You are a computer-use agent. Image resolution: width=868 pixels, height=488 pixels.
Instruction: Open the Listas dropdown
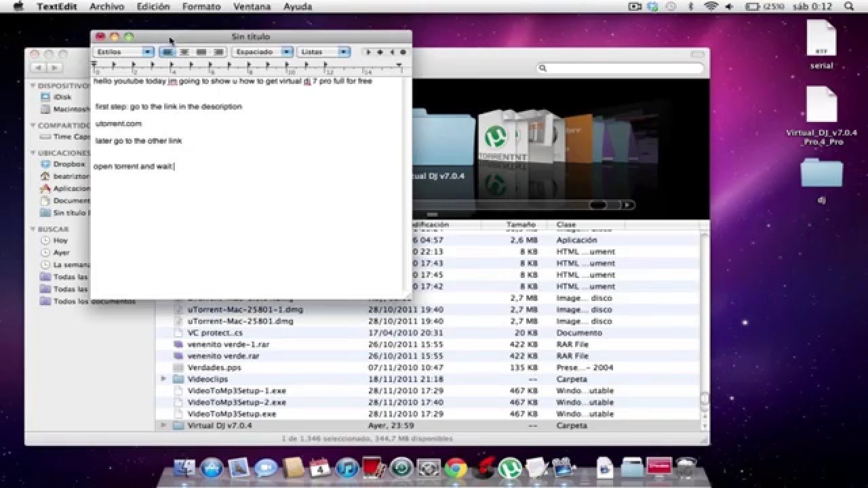click(x=324, y=52)
